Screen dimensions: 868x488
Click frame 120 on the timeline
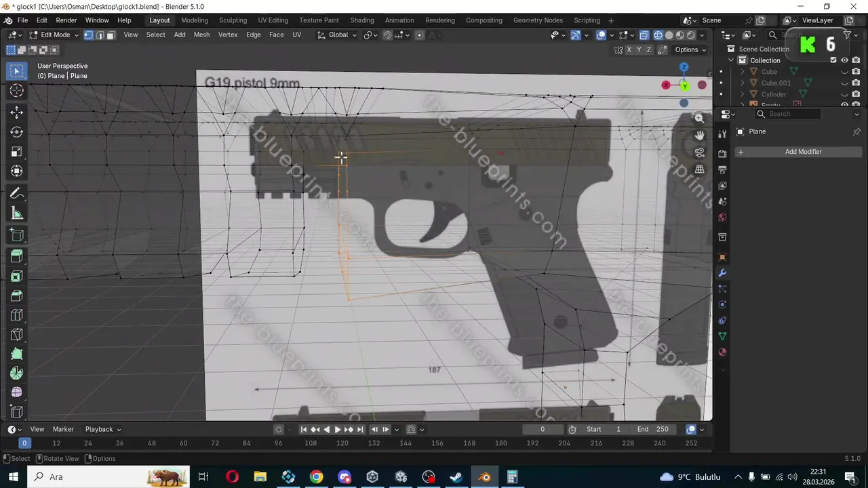click(x=342, y=443)
